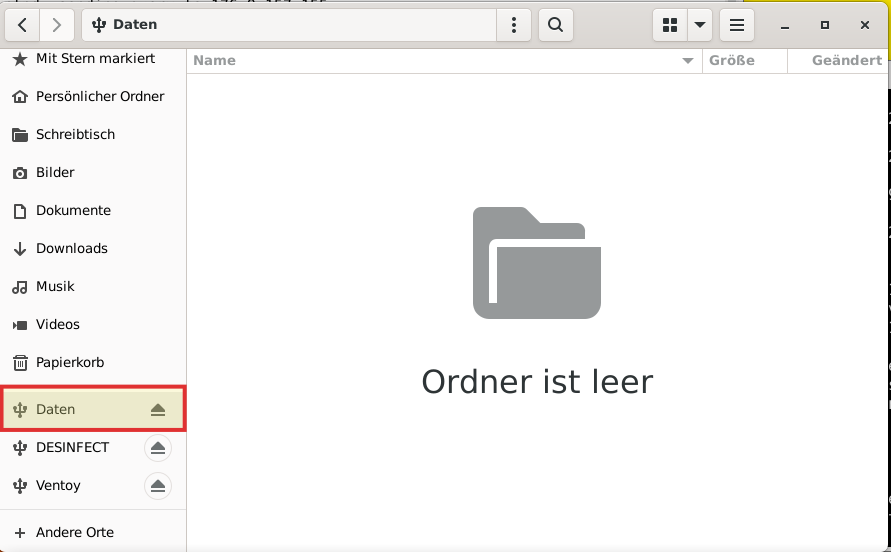Expand the view options dropdown arrow
Screen dimensions: 891x552
click(700, 25)
